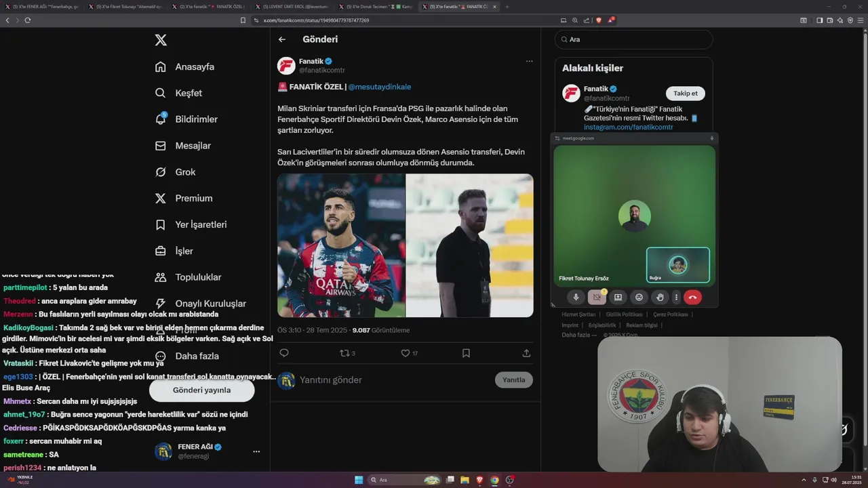The width and height of the screenshot is (868, 488).
Task: Open Mesajlar in the sidebar
Action: (x=182, y=146)
